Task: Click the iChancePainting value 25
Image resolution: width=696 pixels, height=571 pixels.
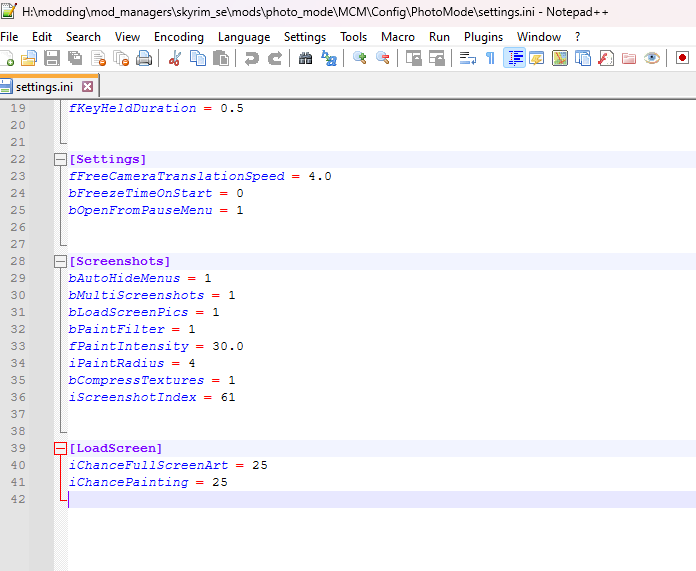Action: click(x=220, y=482)
